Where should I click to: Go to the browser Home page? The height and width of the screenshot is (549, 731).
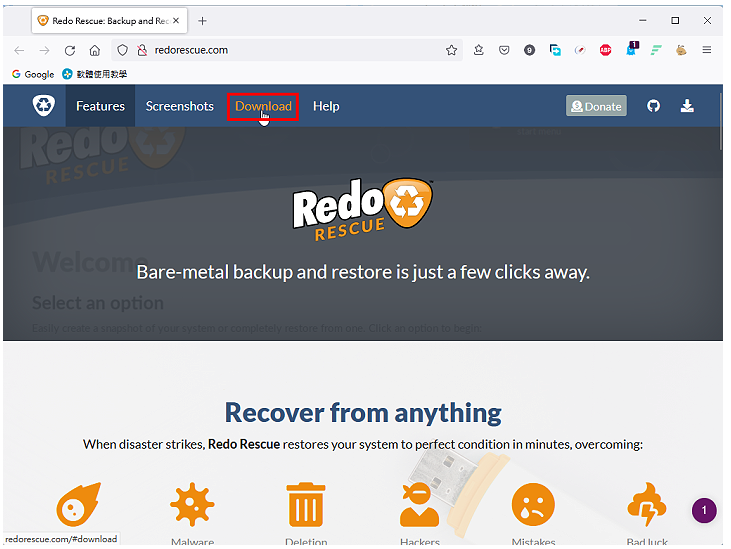[x=95, y=50]
